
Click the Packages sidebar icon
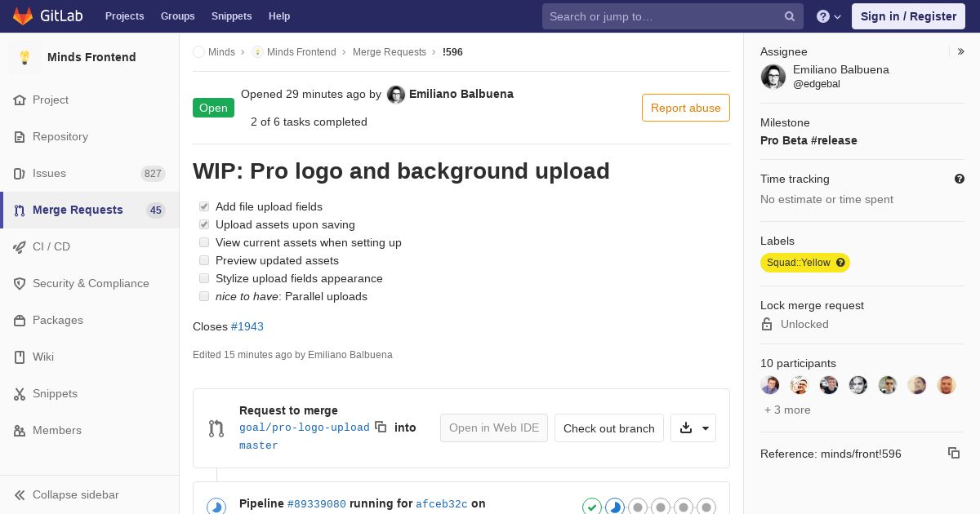(20, 320)
